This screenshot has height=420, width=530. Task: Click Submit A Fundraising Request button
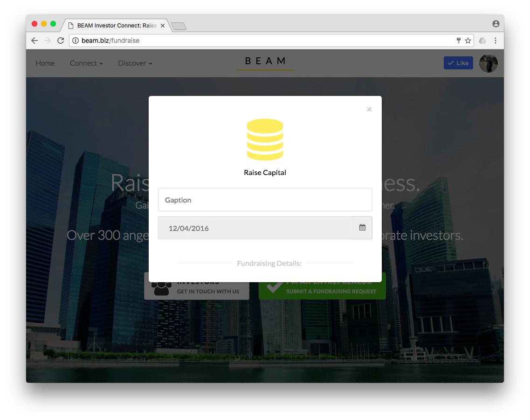click(x=322, y=291)
